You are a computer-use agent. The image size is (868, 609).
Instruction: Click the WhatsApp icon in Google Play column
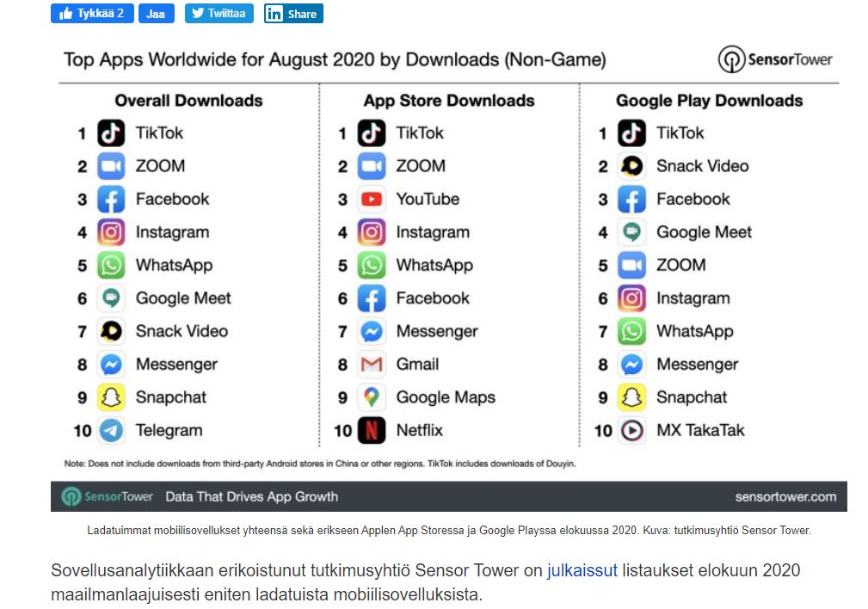(x=631, y=331)
